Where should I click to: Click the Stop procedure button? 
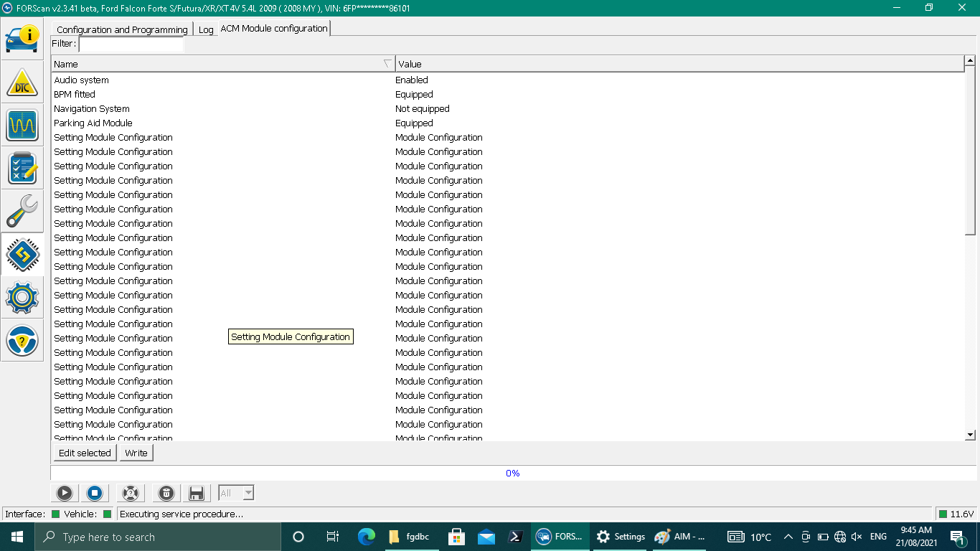94,493
